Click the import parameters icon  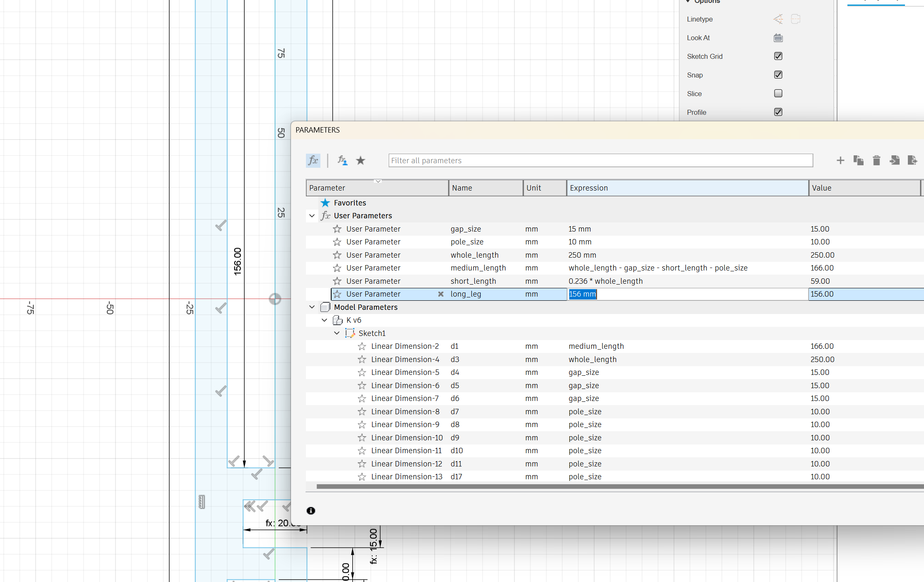(x=895, y=160)
